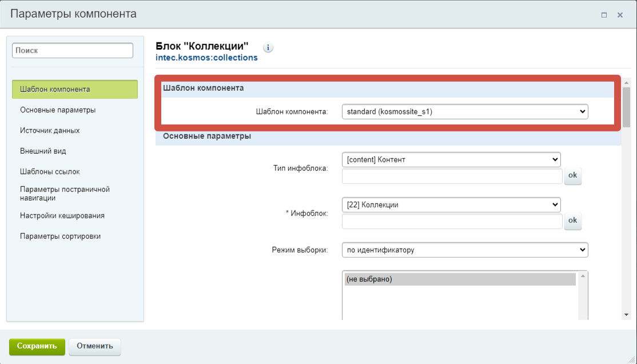
Task: Click the dialog resize grip corner
Action: [x=632, y=359]
